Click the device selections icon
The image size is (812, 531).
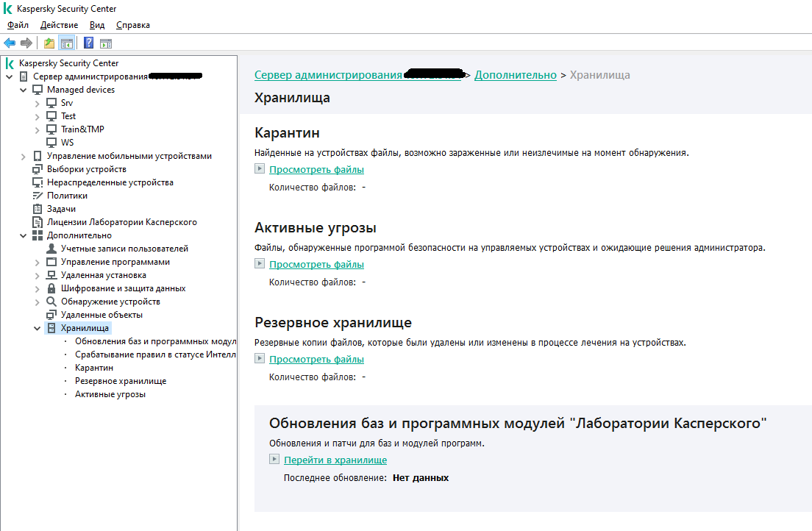point(38,169)
